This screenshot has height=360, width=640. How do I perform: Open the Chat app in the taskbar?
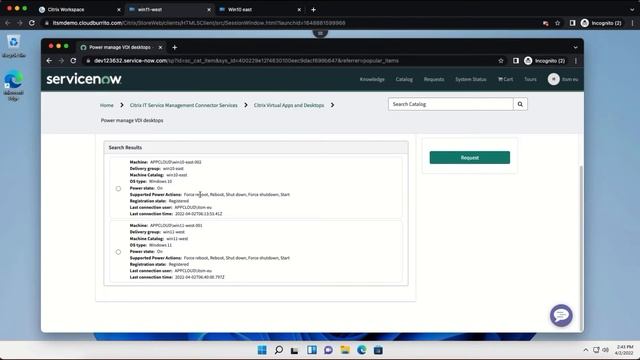[x=328, y=350]
